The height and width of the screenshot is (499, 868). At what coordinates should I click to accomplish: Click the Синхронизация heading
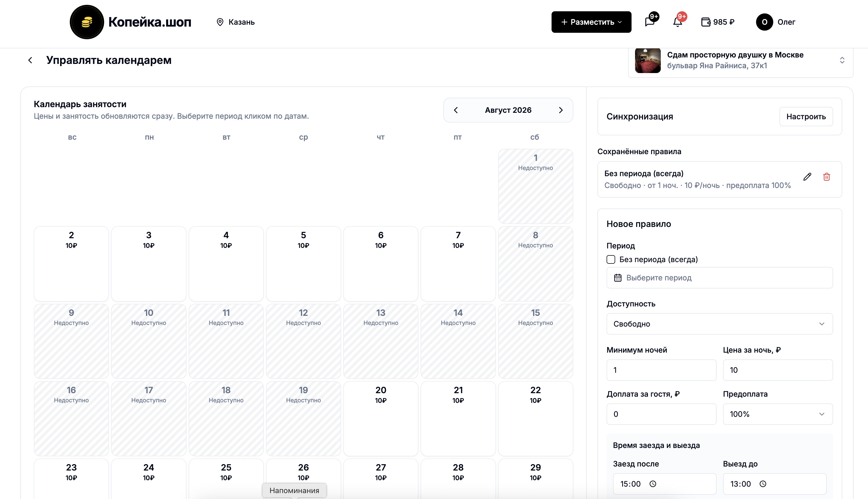pyautogui.click(x=640, y=117)
